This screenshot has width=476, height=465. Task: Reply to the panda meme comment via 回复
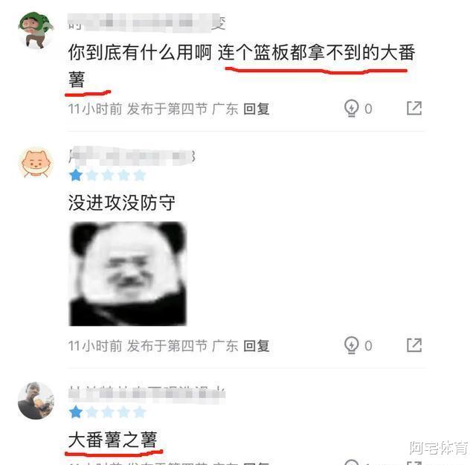click(257, 346)
